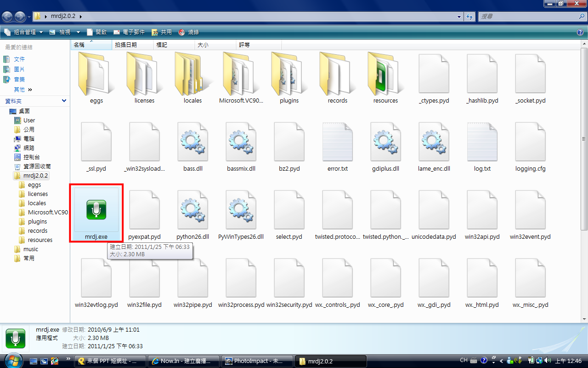
Task: Open the plugins folder icon in the file grid
Action: click(289, 74)
